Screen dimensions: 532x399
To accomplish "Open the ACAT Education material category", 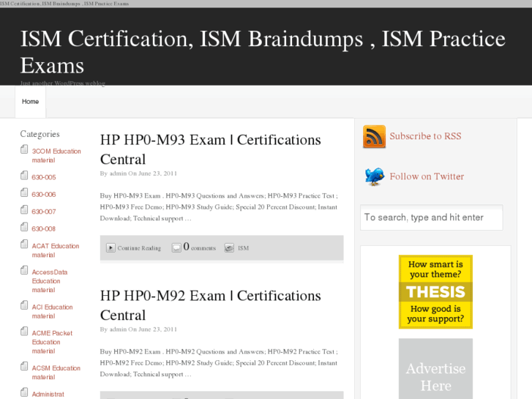I will pyautogui.click(x=56, y=250).
